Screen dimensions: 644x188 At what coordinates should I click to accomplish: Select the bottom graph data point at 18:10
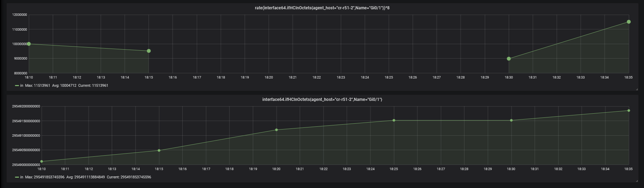point(42,161)
